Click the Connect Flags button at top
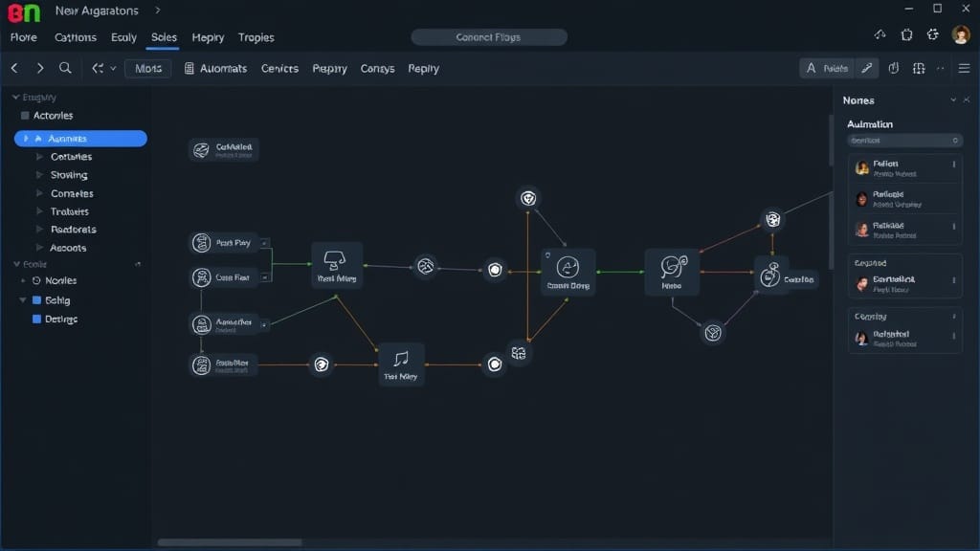This screenshot has width=980, height=551. [489, 37]
